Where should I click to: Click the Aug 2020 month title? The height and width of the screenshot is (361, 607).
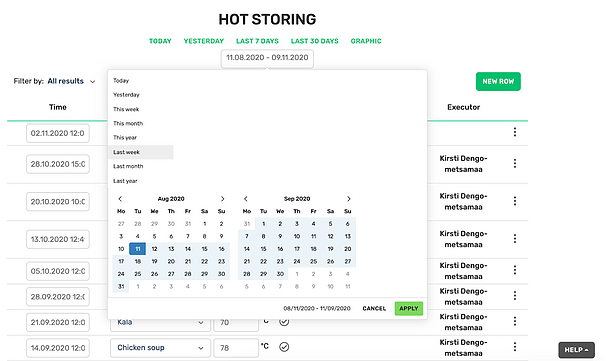(171, 198)
